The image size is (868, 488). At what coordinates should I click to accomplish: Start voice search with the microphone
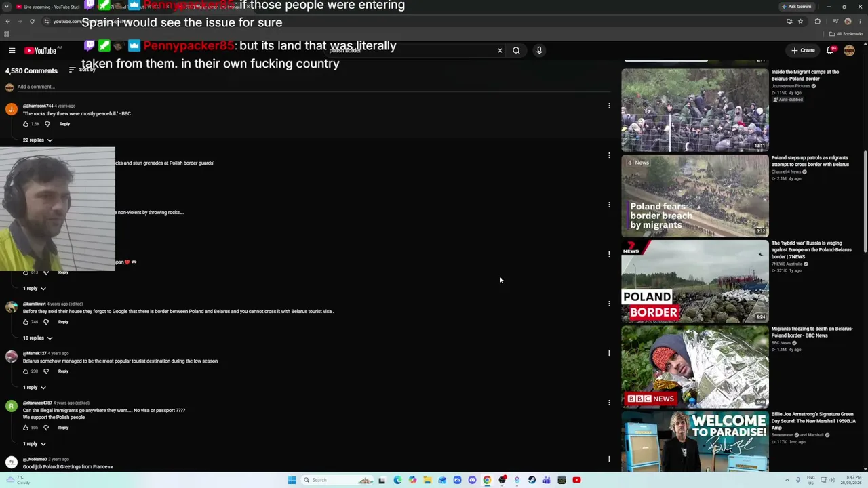pyautogui.click(x=539, y=50)
